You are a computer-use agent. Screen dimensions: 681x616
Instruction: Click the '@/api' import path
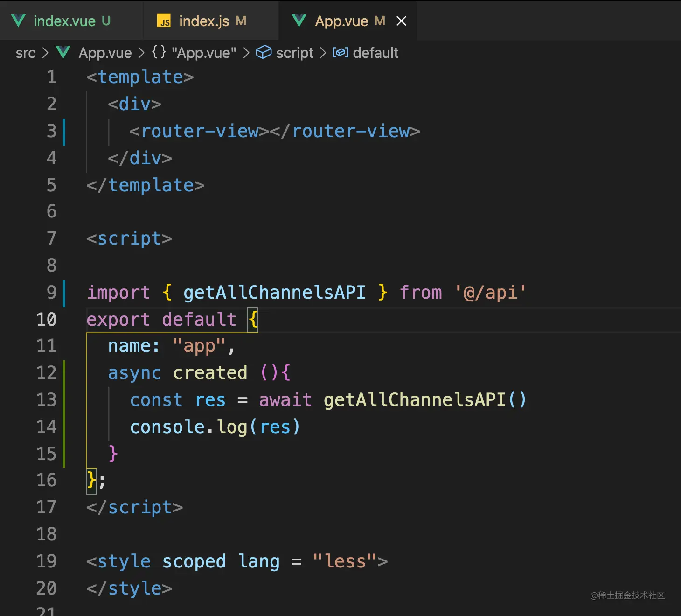(491, 293)
